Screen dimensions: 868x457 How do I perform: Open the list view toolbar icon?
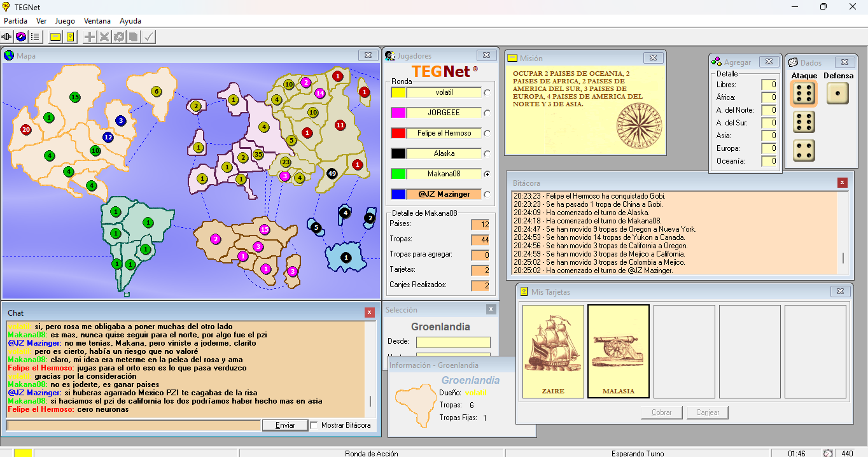pos(35,37)
